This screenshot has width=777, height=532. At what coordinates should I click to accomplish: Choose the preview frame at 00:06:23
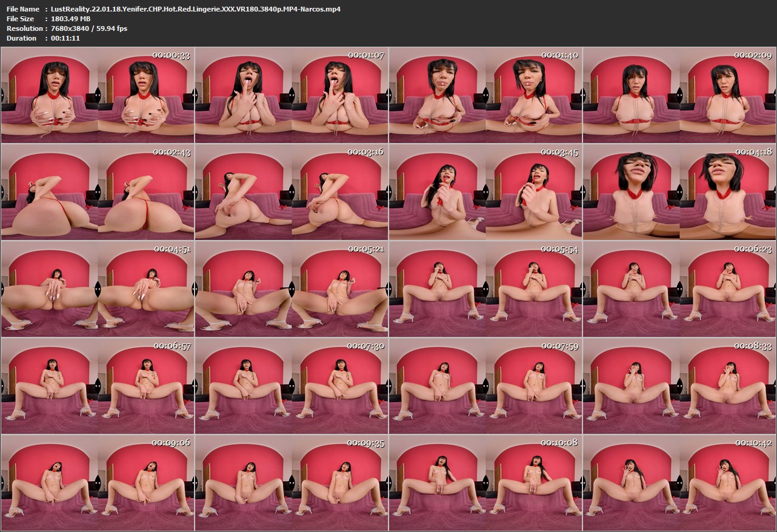(x=679, y=289)
